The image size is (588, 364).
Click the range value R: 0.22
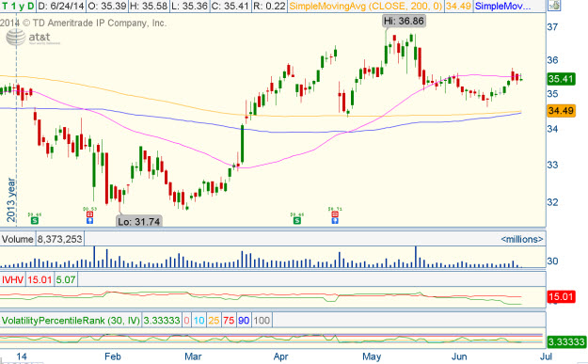coord(269,6)
